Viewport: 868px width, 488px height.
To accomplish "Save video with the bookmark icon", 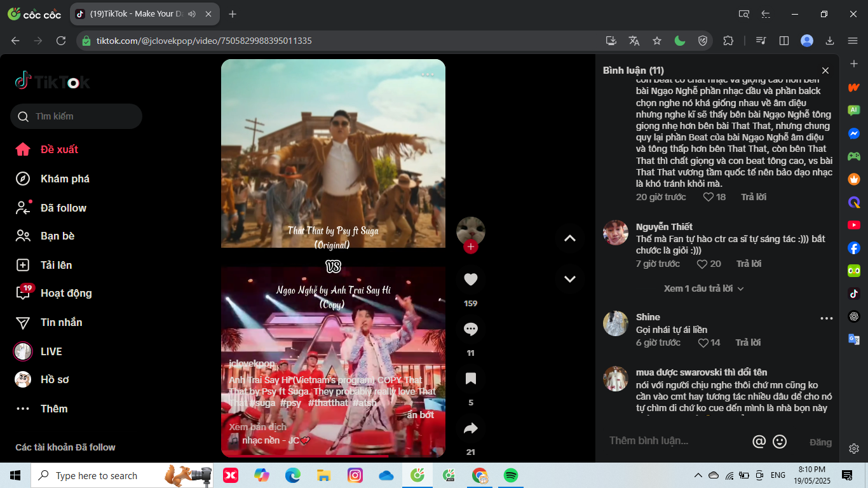I will [470, 379].
